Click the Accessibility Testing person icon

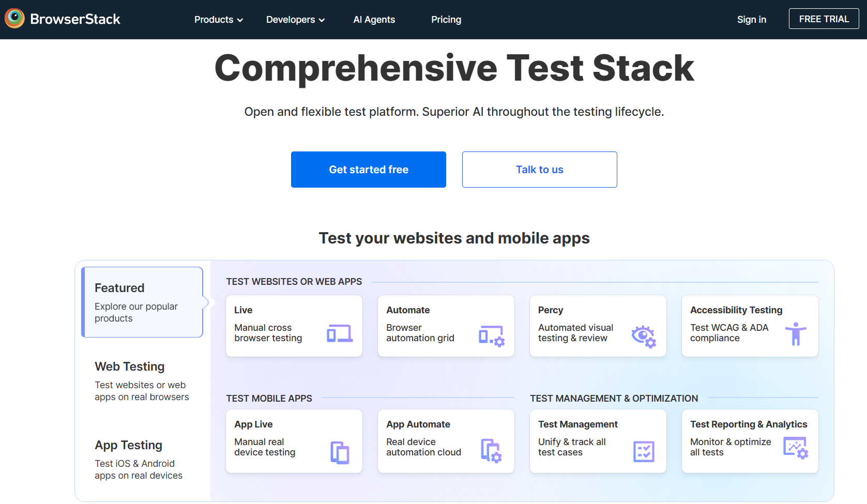[x=795, y=334]
